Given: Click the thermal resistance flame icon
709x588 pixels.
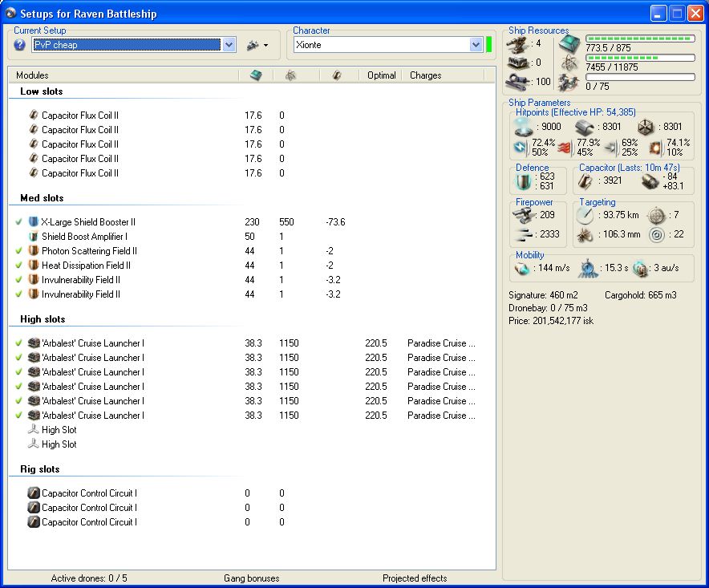Looking at the screenshot, I should click(564, 148).
